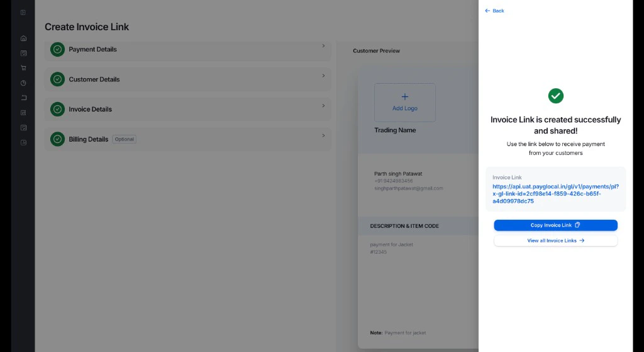Click the Copy Invoice Link button
Image resolution: width=644 pixels, height=352 pixels.
click(x=555, y=225)
